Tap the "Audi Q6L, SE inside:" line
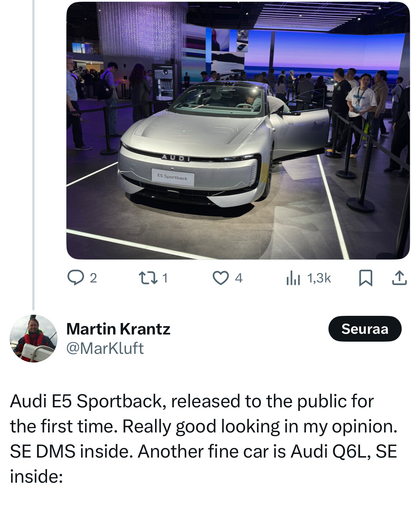420x515 pixels. (344, 451)
